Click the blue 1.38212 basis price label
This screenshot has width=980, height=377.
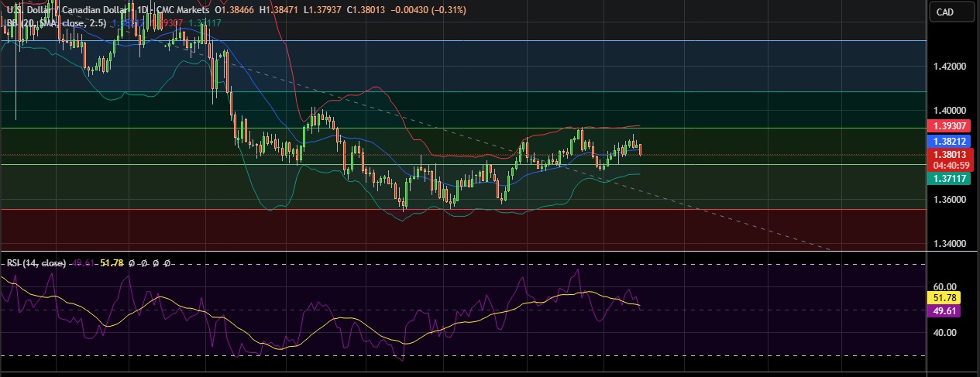tap(949, 142)
